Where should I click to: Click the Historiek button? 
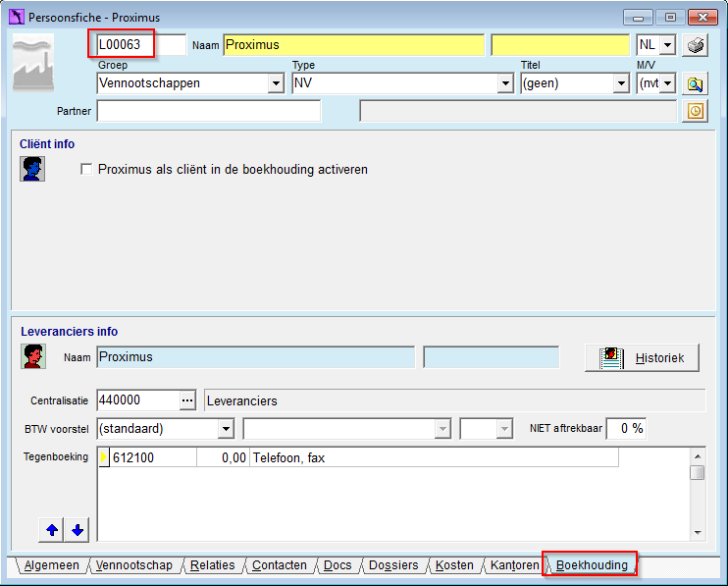click(x=642, y=357)
